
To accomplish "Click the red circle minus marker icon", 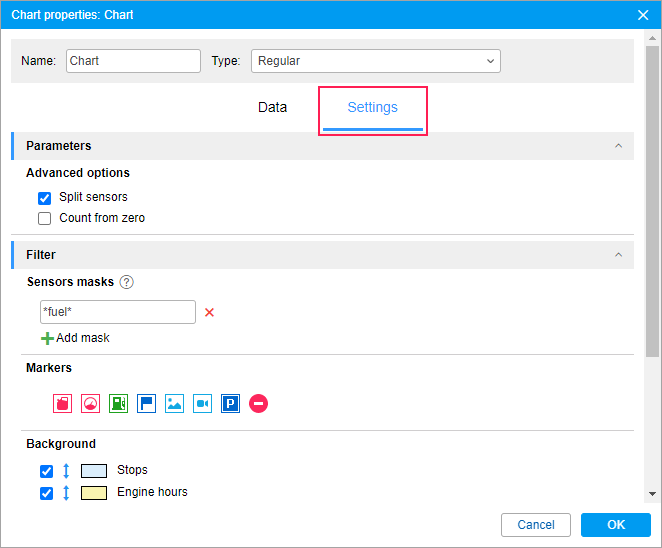I will [x=259, y=404].
